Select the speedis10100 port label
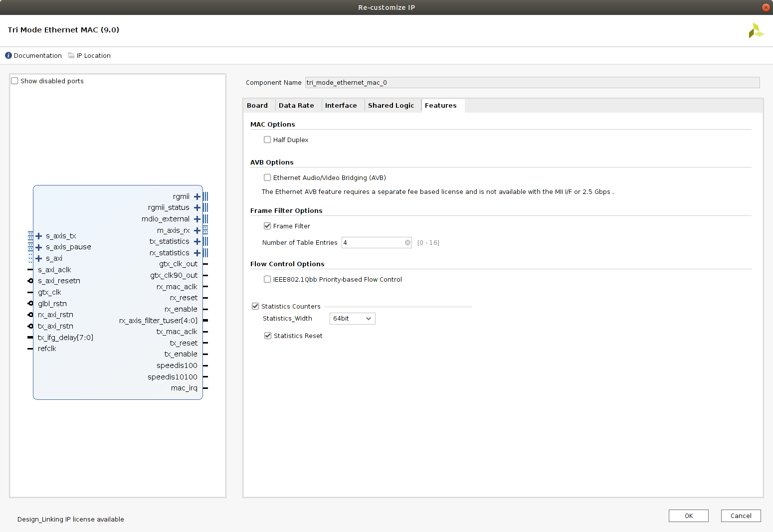 [x=173, y=377]
